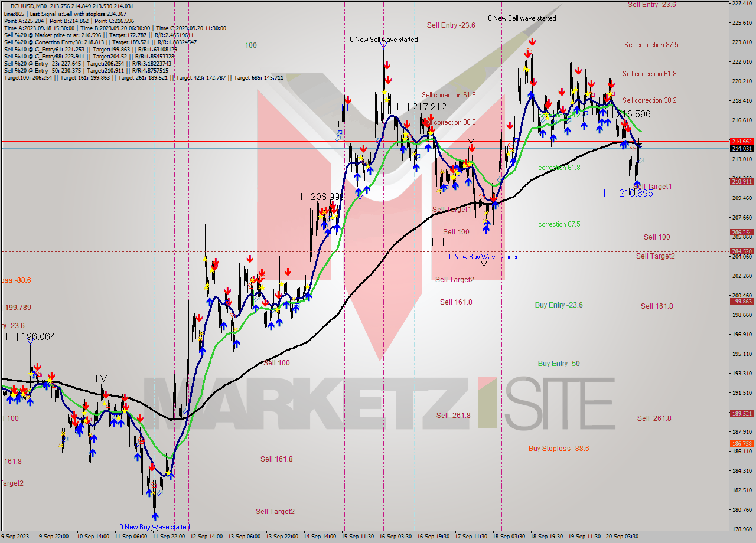Click the '18 Sep 19:30' time axis label
Image resolution: width=756 pixels, height=543 pixels.
[x=548, y=537]
